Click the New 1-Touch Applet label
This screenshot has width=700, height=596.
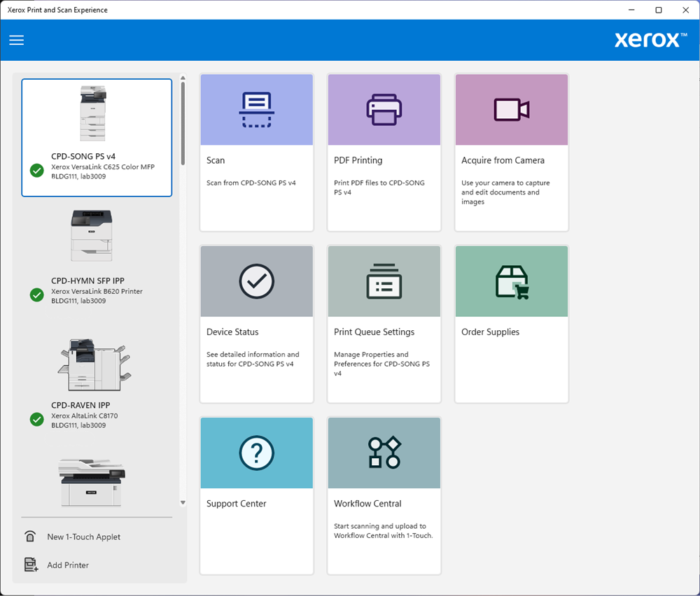pos(84,537)
